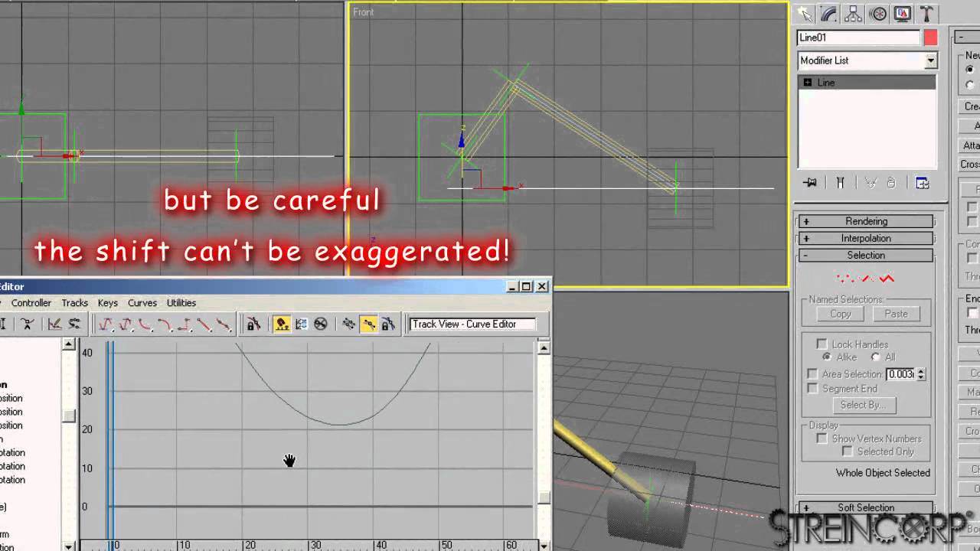The image size is (980, 551).
Task: Select the All radio button
Action: tap(875, 357)
